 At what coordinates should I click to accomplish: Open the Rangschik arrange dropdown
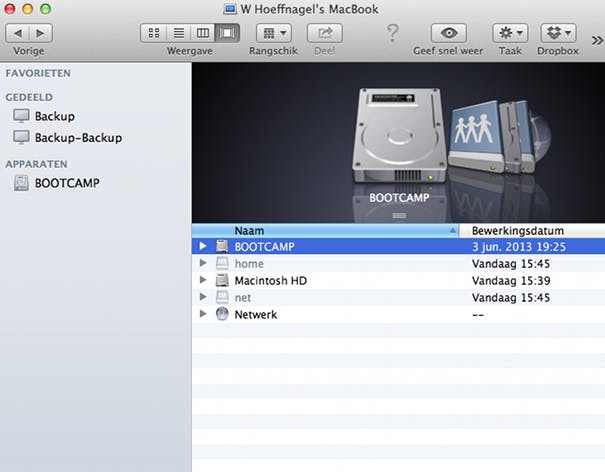coord(274,33)
